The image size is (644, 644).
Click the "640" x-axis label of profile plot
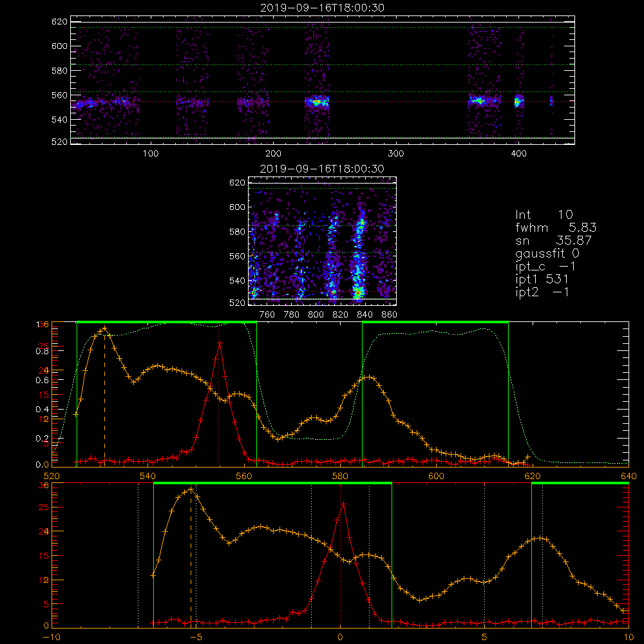(629, 476)
